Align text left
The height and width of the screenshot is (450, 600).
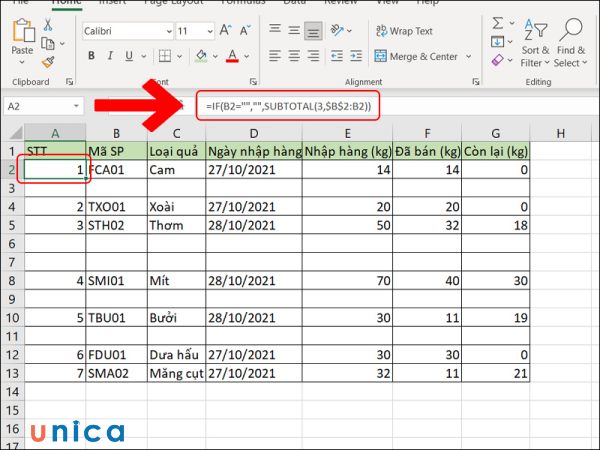pos(275,56)
